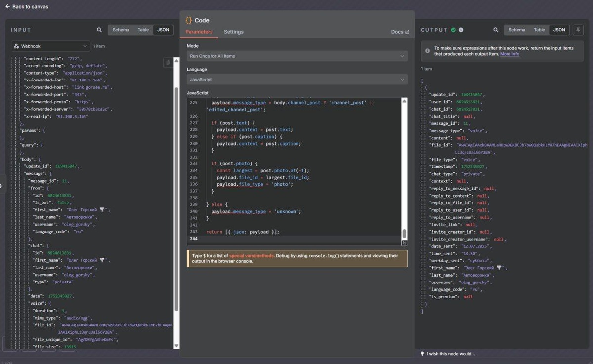Open the Webhook input node dropdown
This screenshot has height=364, width=593.
pos(50,46)
